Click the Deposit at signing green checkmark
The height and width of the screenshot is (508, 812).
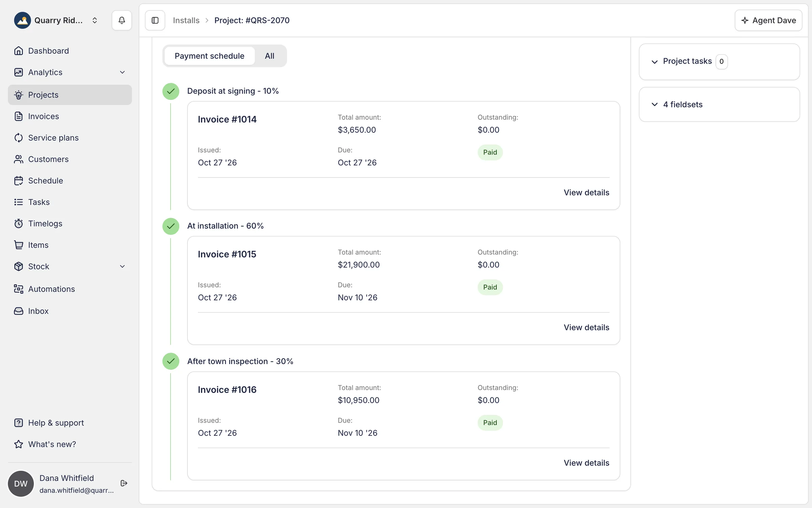[171, 91]
